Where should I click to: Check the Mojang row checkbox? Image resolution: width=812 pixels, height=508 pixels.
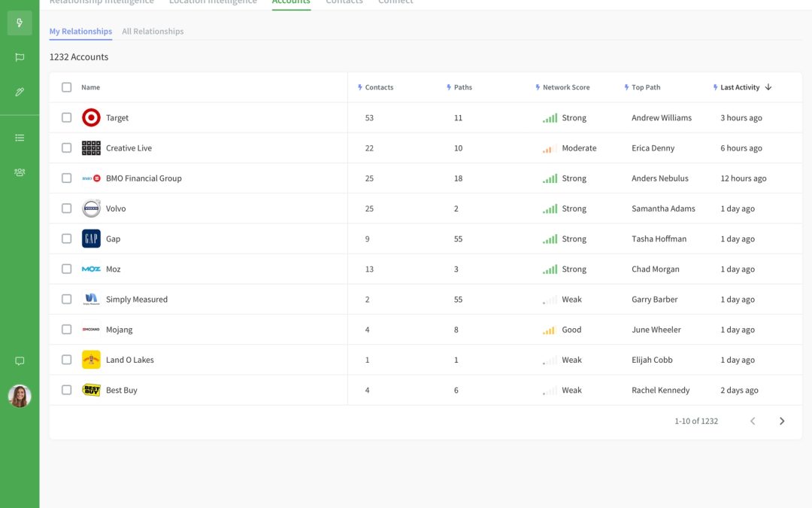[66, 330]
